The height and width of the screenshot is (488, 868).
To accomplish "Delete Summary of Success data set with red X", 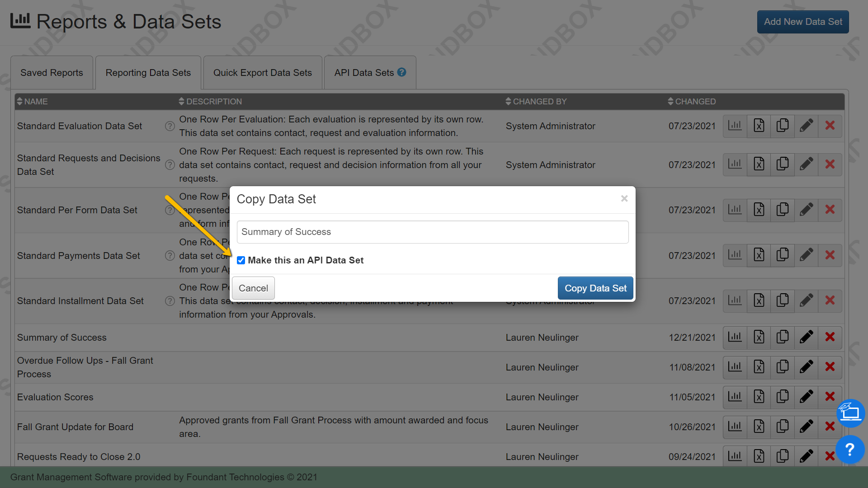I will (830, 337).
